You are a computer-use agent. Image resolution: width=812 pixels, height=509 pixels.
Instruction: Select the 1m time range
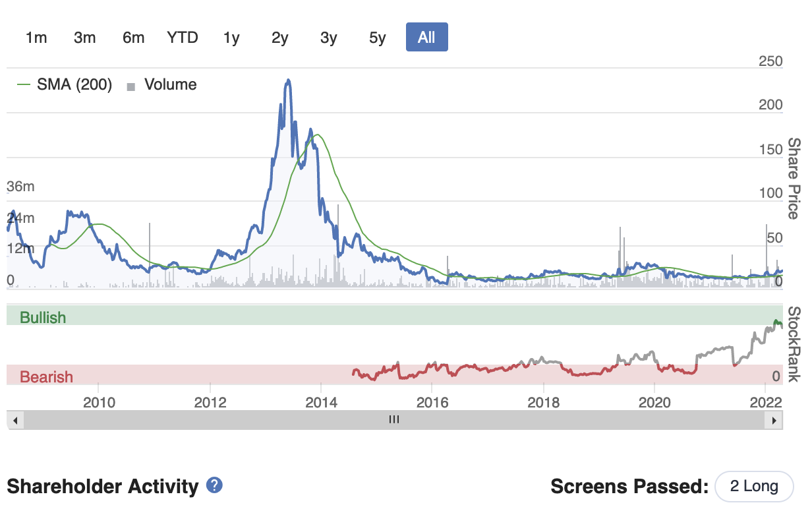(x=36, y=38)
